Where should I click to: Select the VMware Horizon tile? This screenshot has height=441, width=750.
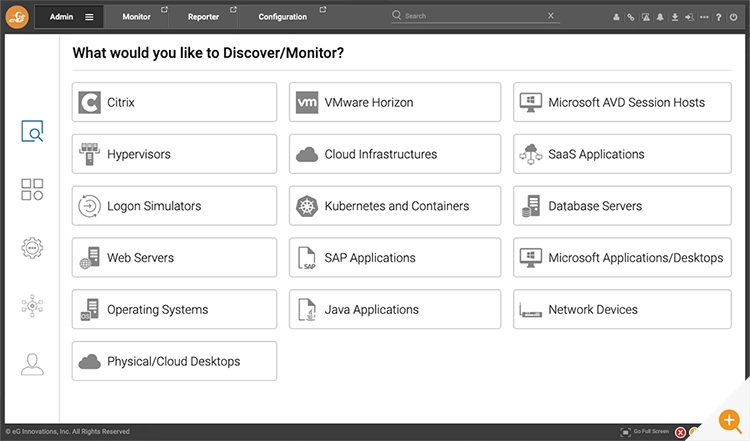click(395, 102)
